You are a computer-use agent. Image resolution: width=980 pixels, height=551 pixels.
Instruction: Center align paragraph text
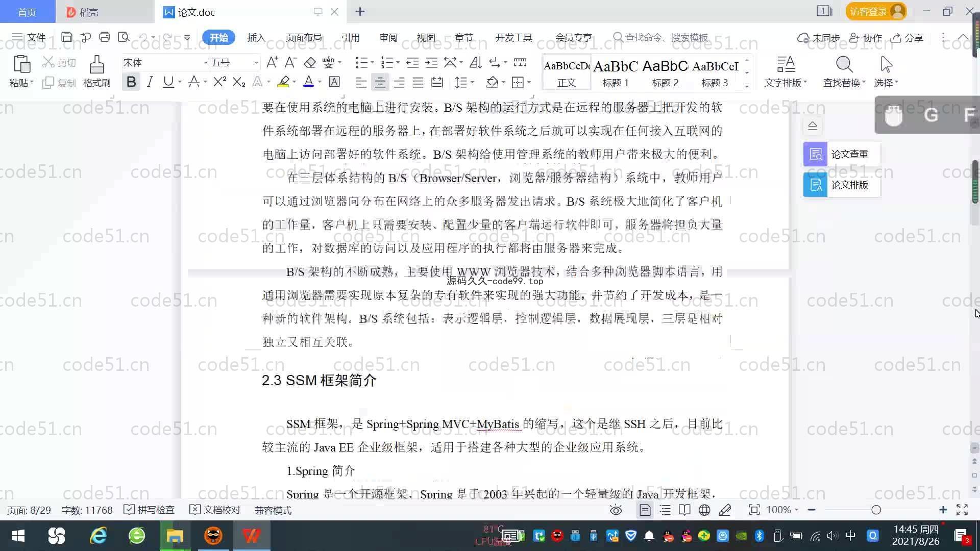coord(380,83)
